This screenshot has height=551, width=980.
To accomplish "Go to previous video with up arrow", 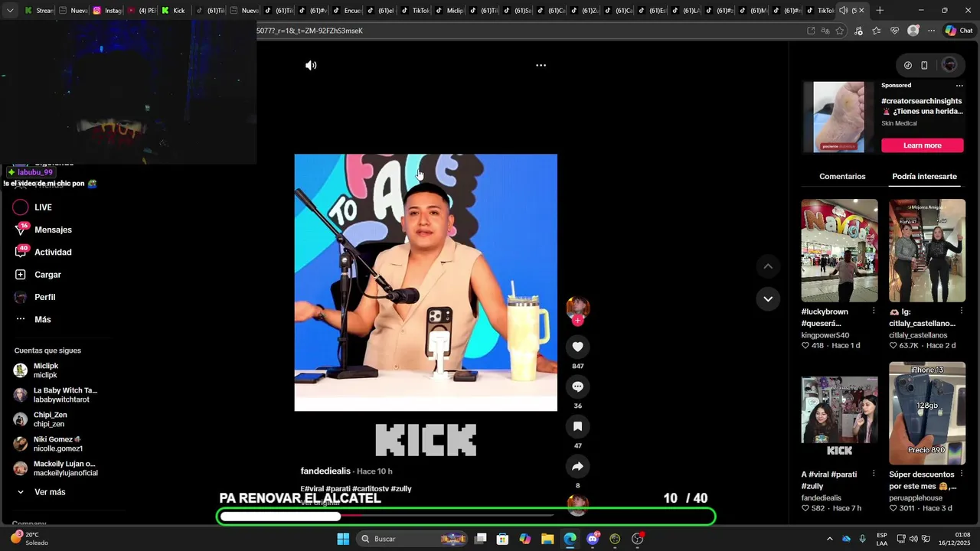I will [768, 266].
